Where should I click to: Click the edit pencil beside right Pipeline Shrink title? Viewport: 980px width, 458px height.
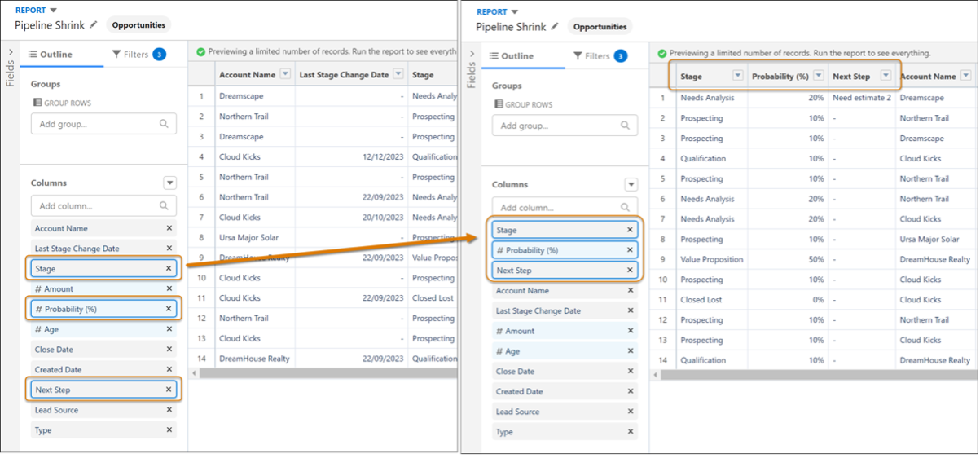pos(555,27)
